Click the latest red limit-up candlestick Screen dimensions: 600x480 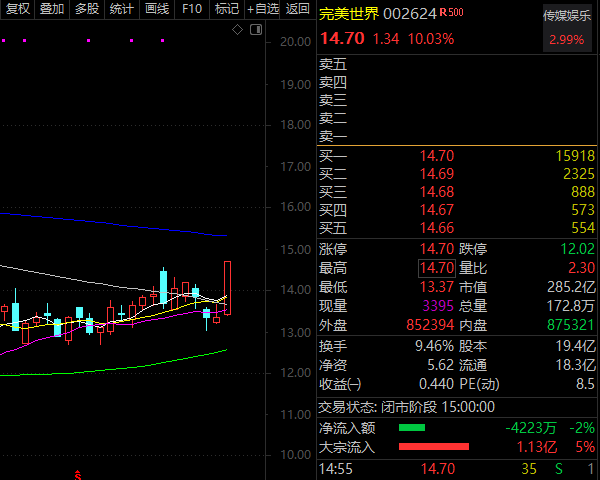click(x=227, y=288)
